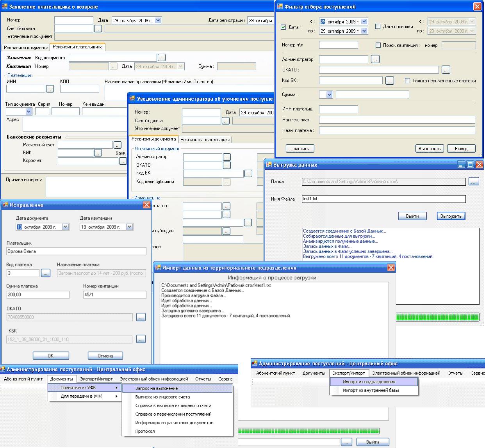Open folder browse button beside Папка path
This screenshot has width=485, height=448.
click(473, 181)
